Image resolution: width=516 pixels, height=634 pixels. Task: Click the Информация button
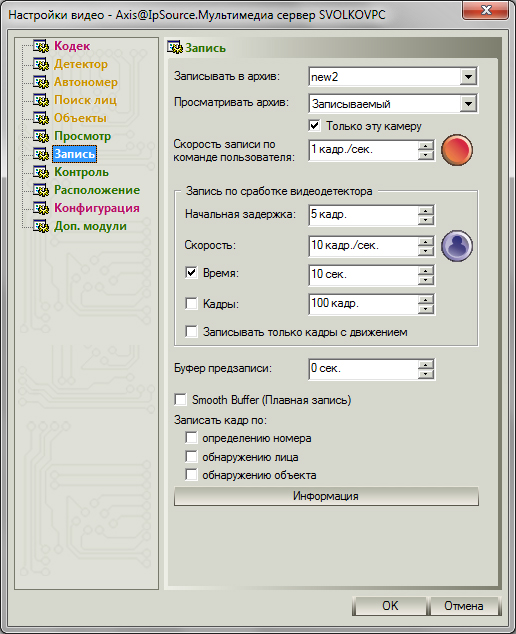tap(326, 496)
